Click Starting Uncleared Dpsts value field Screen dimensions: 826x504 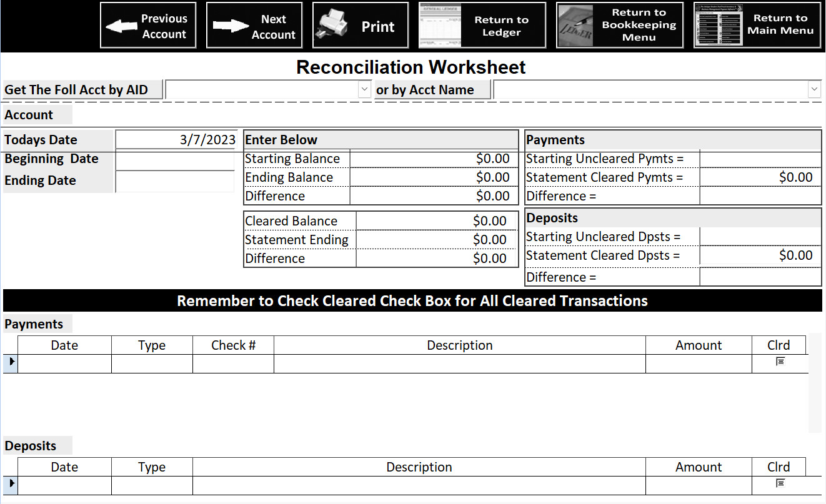[x=760, y=237]
